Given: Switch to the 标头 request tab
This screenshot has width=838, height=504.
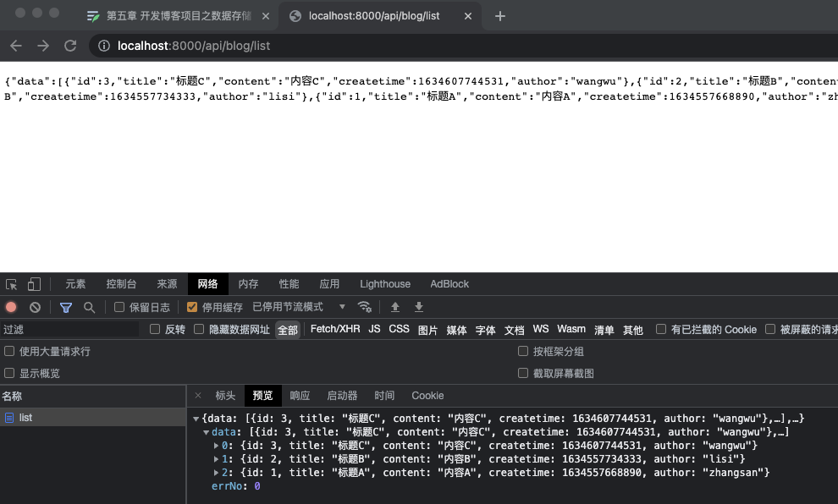Looking at the screenshot, I should (x=225, y=396).
